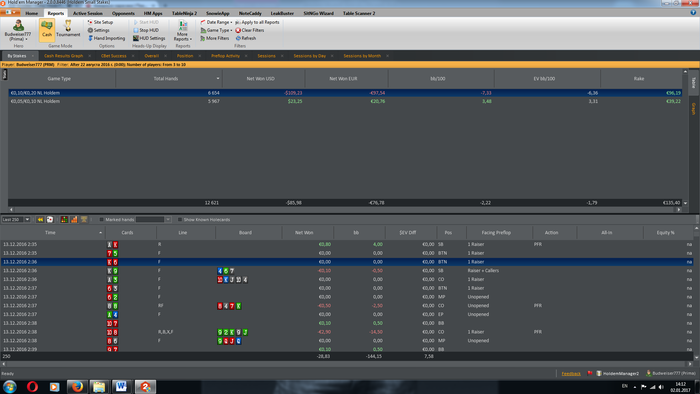Sort by Net Won USD column

[x=261, y=79]
